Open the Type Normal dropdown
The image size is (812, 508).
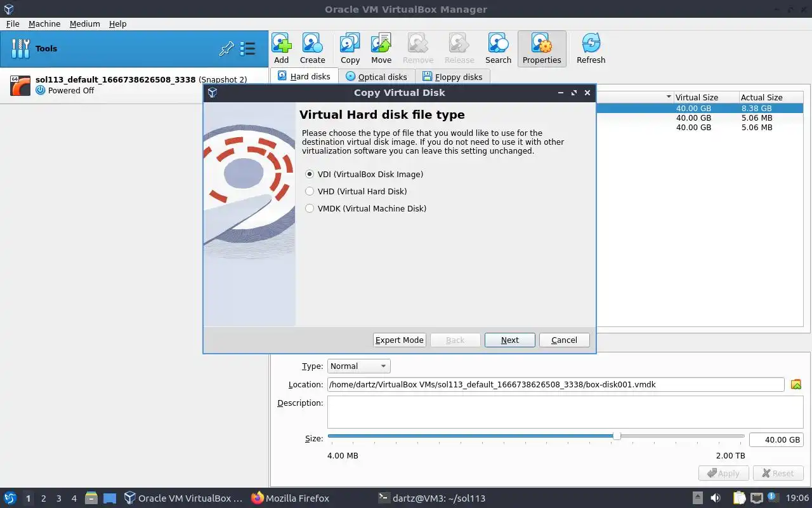(359, 366)
